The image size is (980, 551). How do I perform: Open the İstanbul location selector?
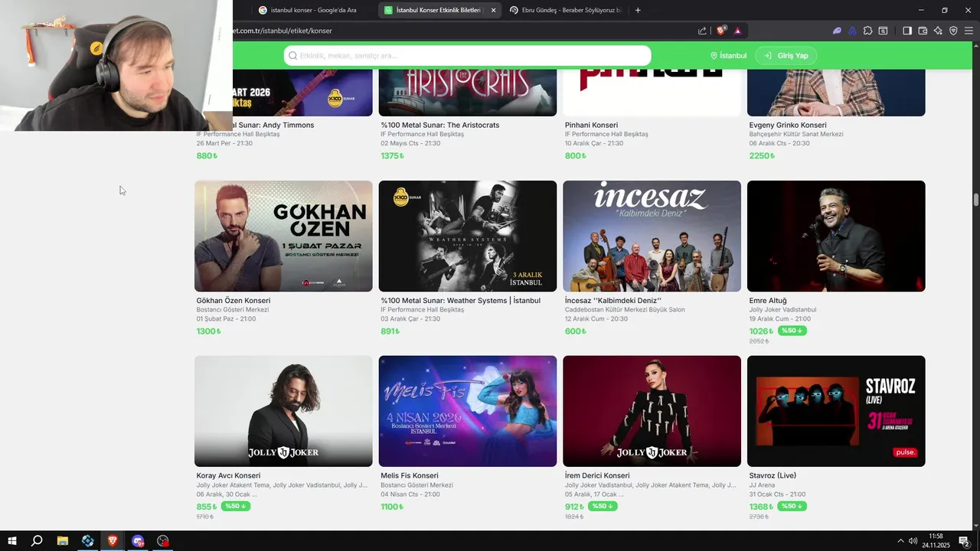(728, 56)
